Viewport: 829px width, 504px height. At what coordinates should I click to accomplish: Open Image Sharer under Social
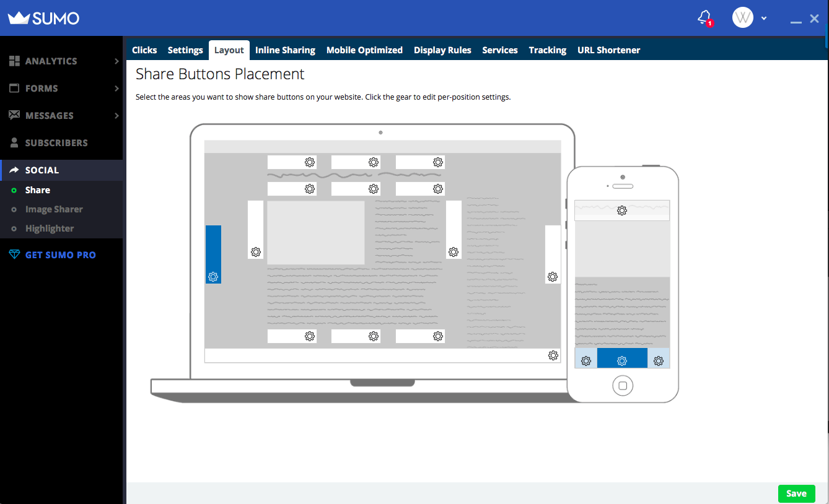click(54, 209)
